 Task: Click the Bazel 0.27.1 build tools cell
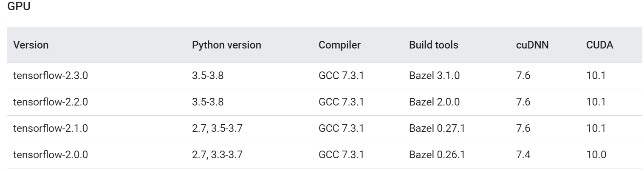coord(437,128)
